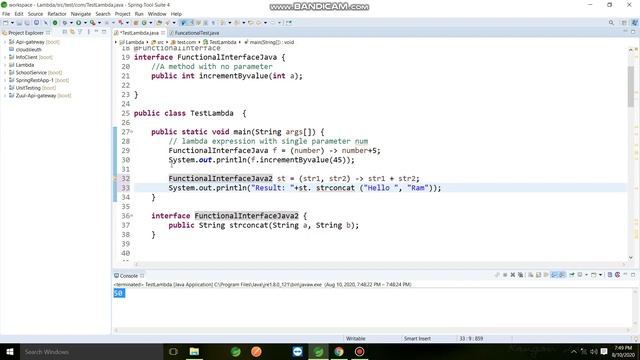Maximize the Console panel

633,275
